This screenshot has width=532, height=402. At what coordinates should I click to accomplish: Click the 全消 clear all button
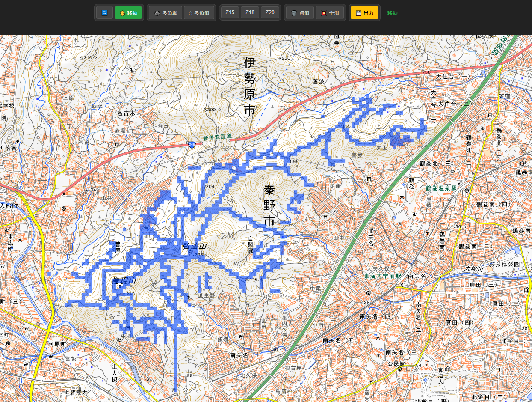point(330,13)
